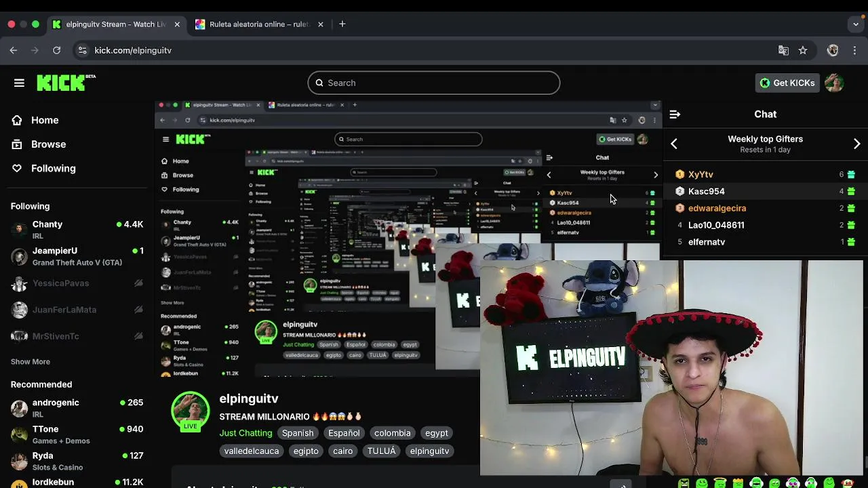Image resolution: width=868 pixels, height=488 pixels.
Task: Click the androgenic channel avatar
Action: tap(19, 408)
